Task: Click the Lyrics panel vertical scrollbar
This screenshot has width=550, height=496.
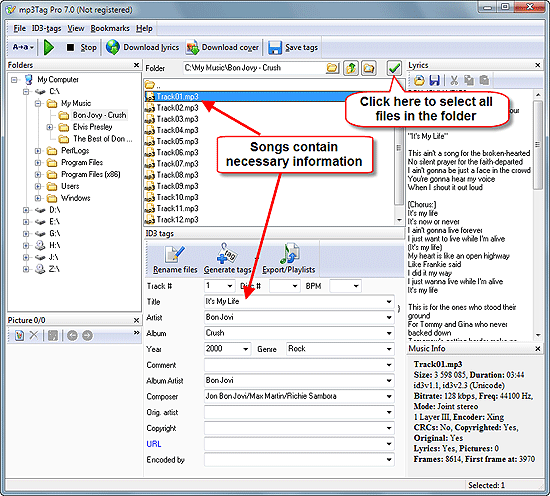Action: [538, 215]
